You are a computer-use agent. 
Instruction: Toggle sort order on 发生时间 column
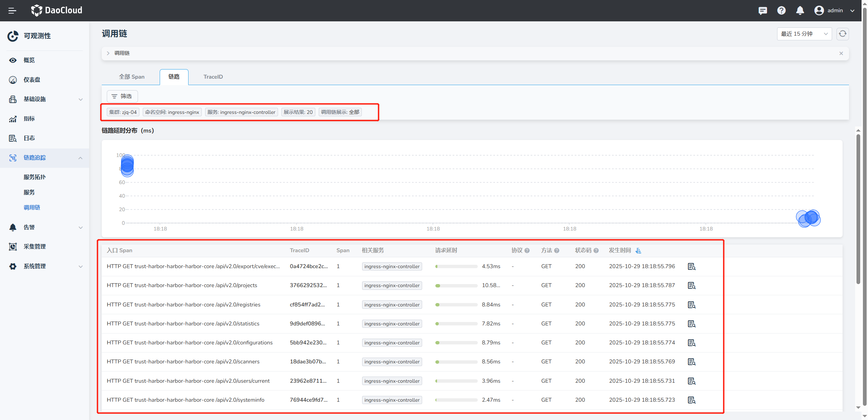[x=638, y=250]
